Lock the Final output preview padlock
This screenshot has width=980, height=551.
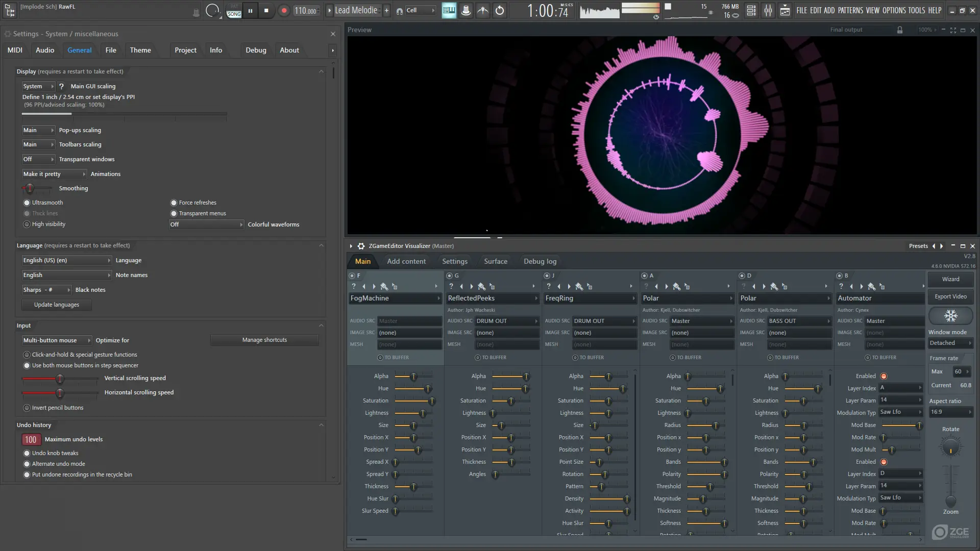[x=900, y=30]
